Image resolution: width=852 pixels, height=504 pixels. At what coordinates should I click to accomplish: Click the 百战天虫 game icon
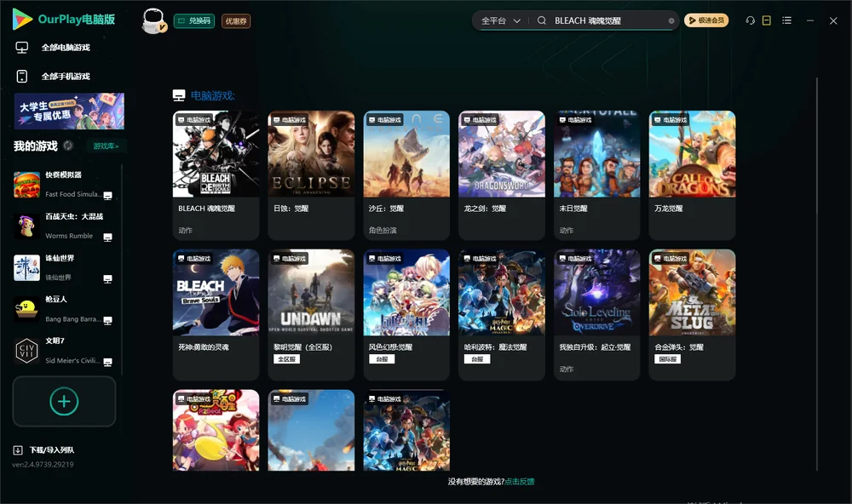point(26,226)
